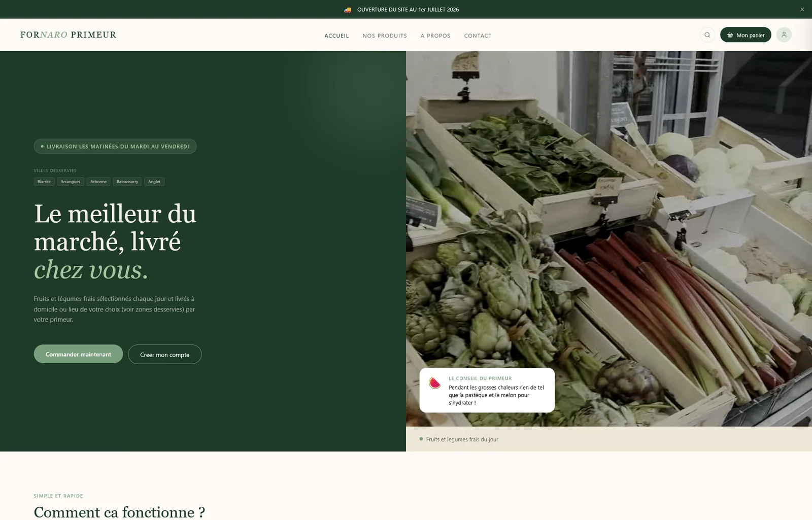The height and width of the screenshot is (520, 812).
Task: Open Mon panier cart button
Action: [x=746, y=35]
